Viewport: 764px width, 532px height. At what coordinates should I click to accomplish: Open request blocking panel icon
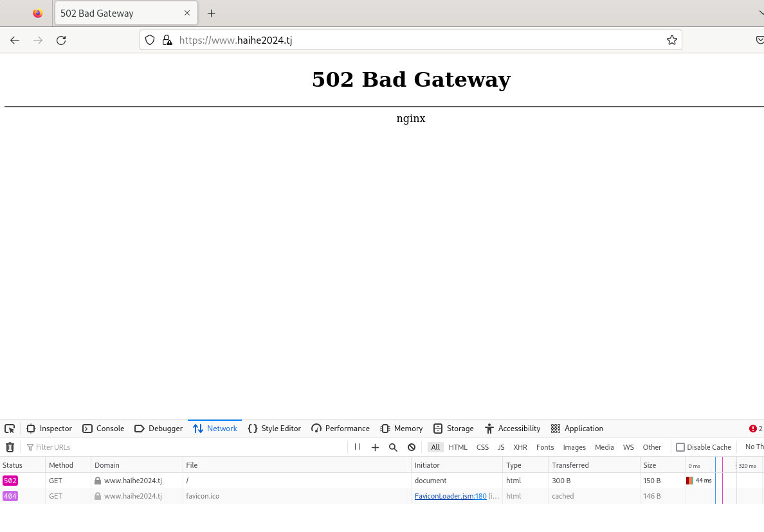(412, 447)
